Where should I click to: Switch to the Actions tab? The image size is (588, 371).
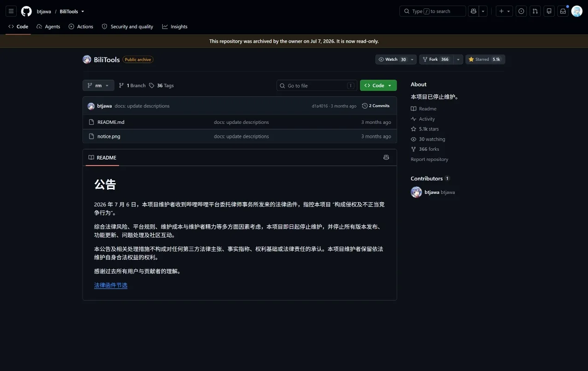pos(81,26)
